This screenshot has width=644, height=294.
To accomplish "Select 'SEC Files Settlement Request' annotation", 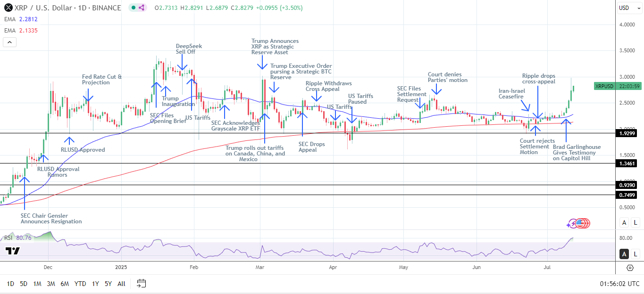I will point(411,94).
